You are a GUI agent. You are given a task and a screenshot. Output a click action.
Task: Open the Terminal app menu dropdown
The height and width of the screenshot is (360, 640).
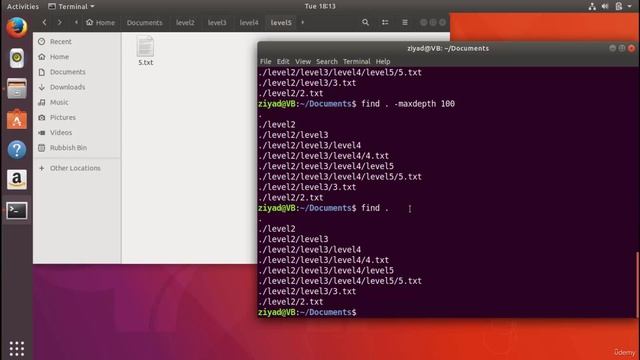click(x=71, y=6)
